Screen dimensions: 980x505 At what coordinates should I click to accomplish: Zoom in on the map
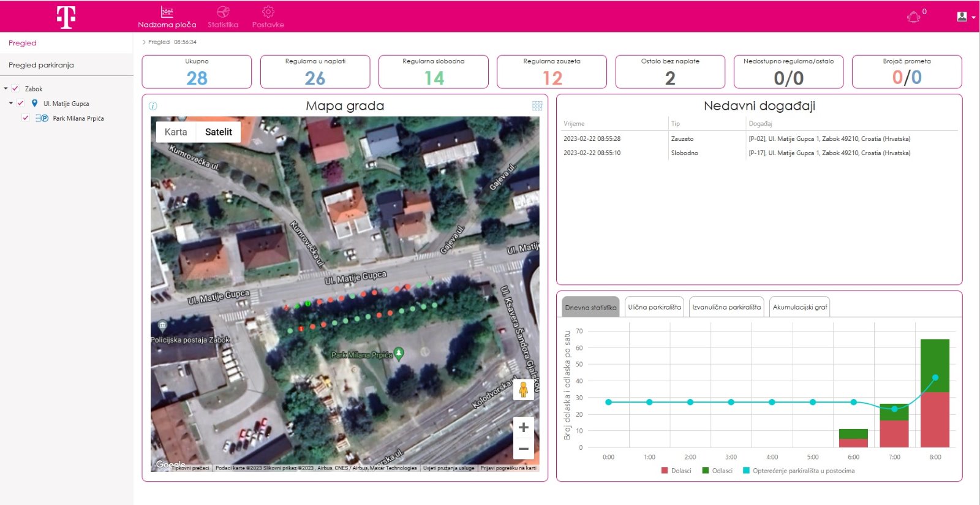point(523,428)
